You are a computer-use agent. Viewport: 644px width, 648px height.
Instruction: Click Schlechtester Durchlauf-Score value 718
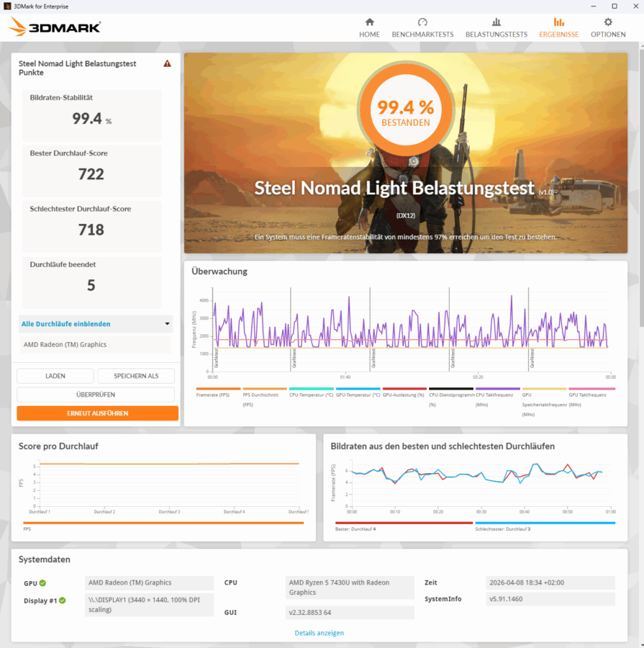coord(91,230)
